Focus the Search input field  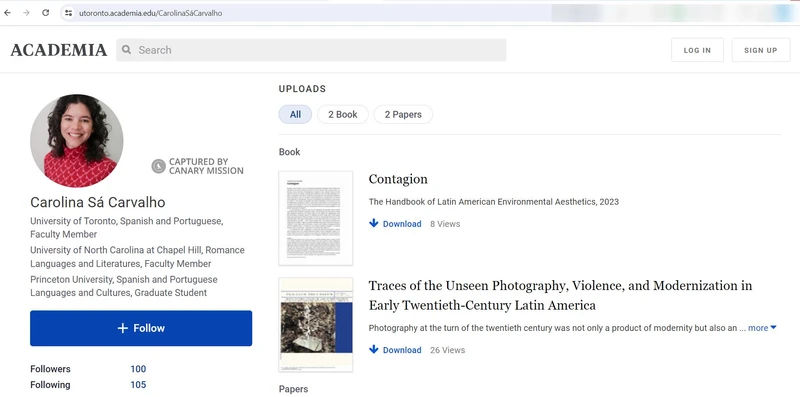click(x=311, y=50)
